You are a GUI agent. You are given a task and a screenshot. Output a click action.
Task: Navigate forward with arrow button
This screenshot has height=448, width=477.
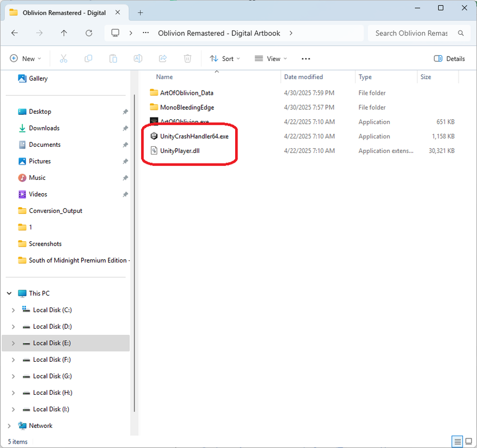pos(39,33)
